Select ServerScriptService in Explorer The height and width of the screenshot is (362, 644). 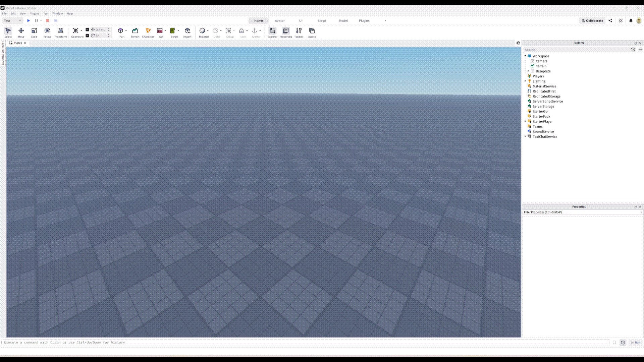(548, 101)
